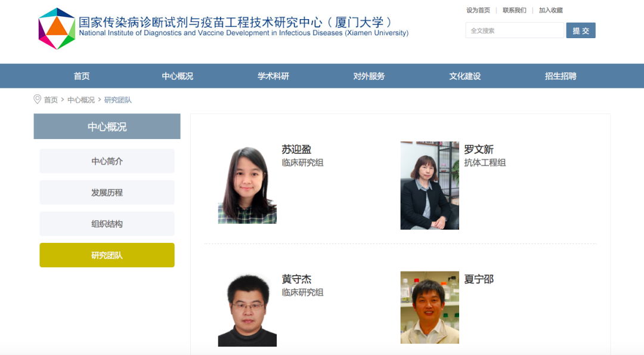Image resolution: width=644 pixels, height=355 pixels.
Task: Open the 对外服务 navigation item
Action: 369,76
